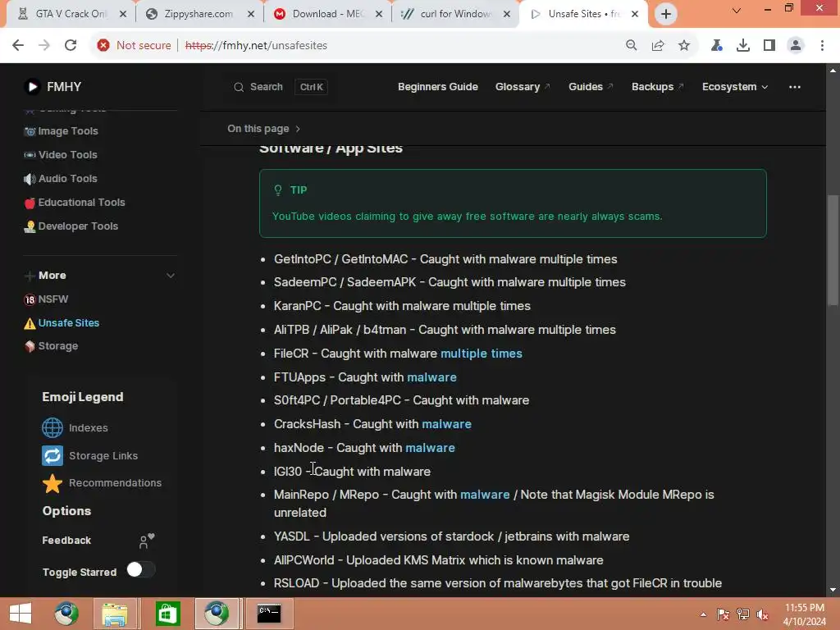Switch to Download - MEGA tab
This screenshot has height=630, width=840.
coord(326,14)
